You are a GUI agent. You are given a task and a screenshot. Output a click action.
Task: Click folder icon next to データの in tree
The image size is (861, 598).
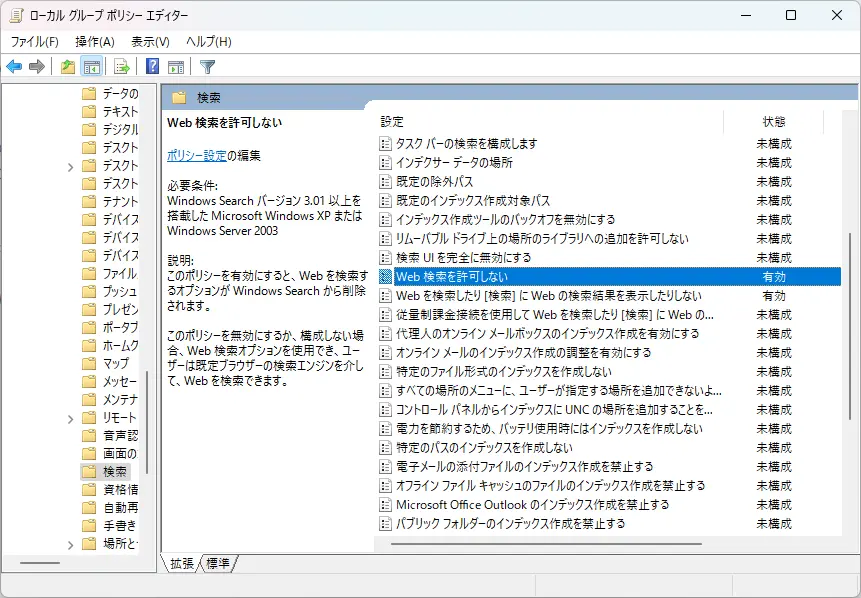(x=89, y=93)
